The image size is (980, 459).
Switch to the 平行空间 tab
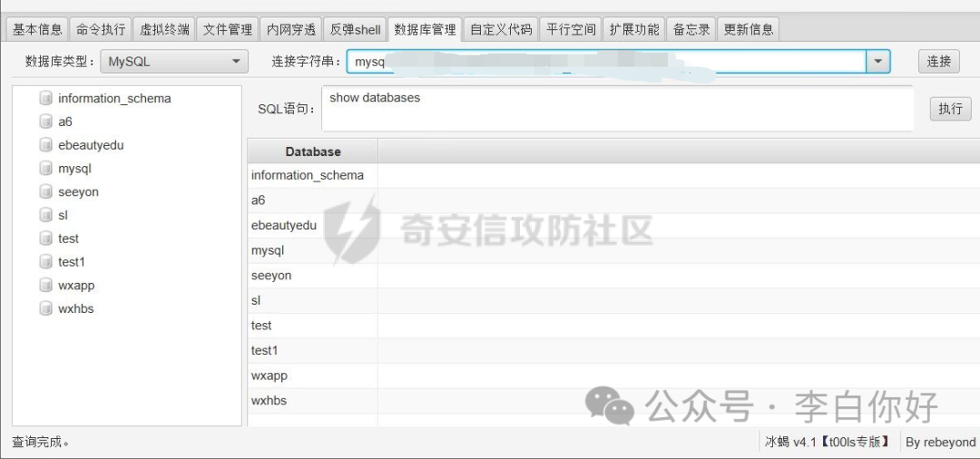pyautogui.click(x=571, y=29)
